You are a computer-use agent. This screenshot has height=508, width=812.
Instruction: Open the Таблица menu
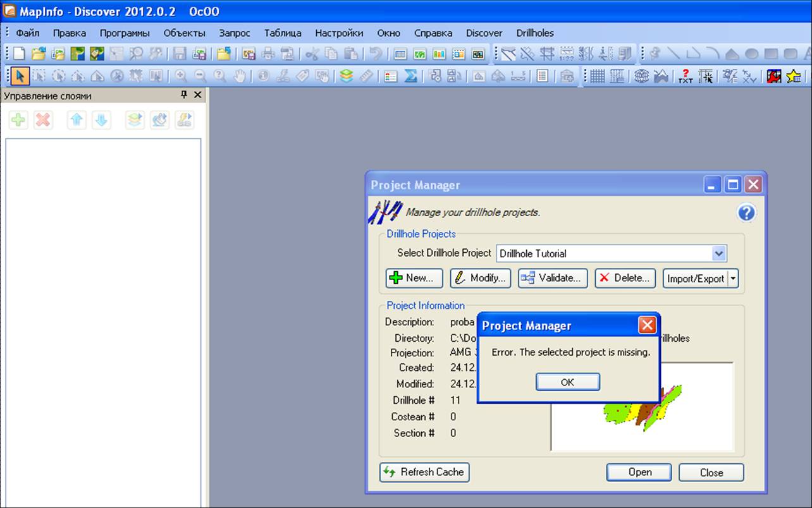[283, 33]
